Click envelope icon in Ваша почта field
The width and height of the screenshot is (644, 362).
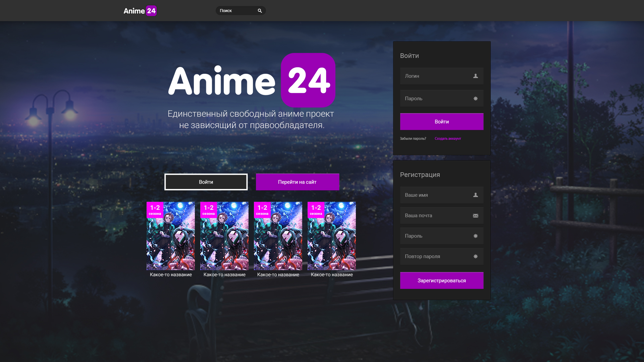475,216
